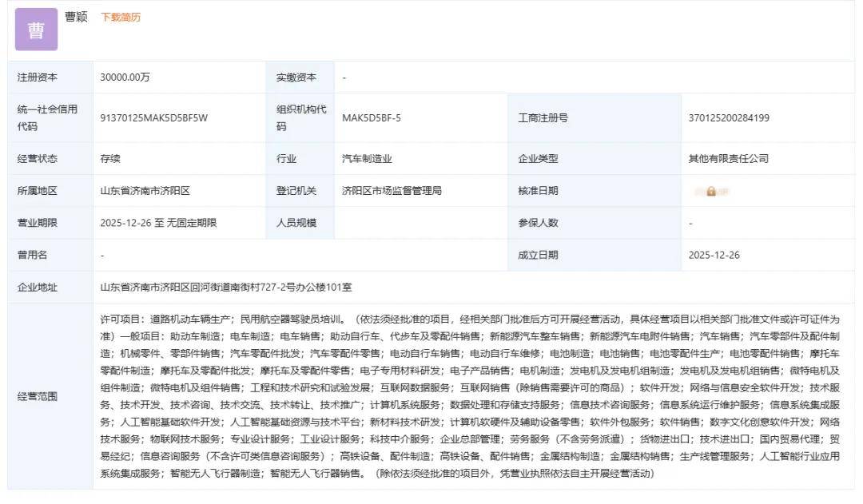Image resolution: width=863 pixels, height=504 pixels.
Task: Click the business term 2025-12-26 至 无固定期限
Action: 158,223
